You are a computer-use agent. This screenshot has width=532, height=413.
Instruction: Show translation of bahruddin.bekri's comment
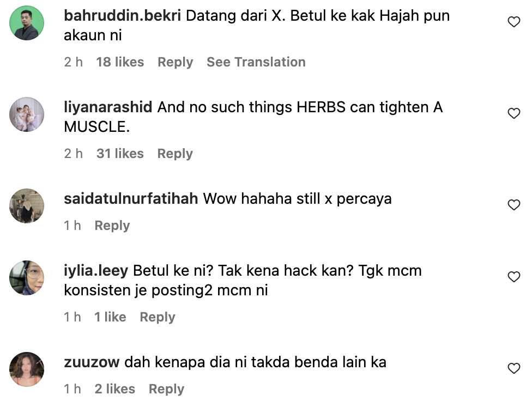[256, 62]
